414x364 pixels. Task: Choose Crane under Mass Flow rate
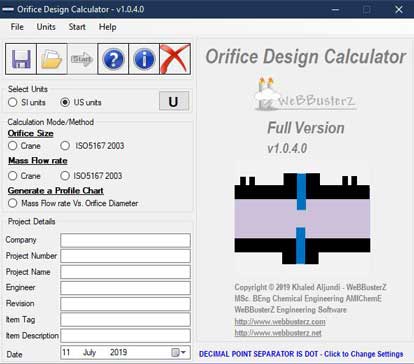point(13,176)
